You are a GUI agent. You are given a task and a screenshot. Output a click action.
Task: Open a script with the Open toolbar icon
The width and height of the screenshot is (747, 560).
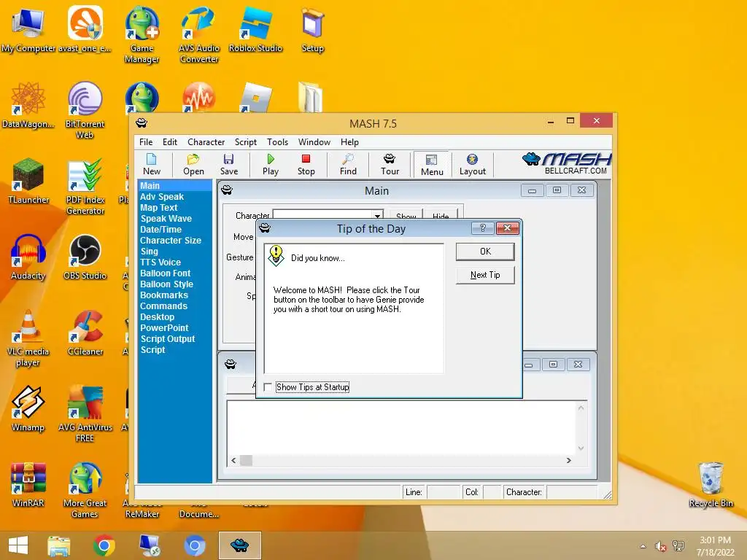click(193, 165)
